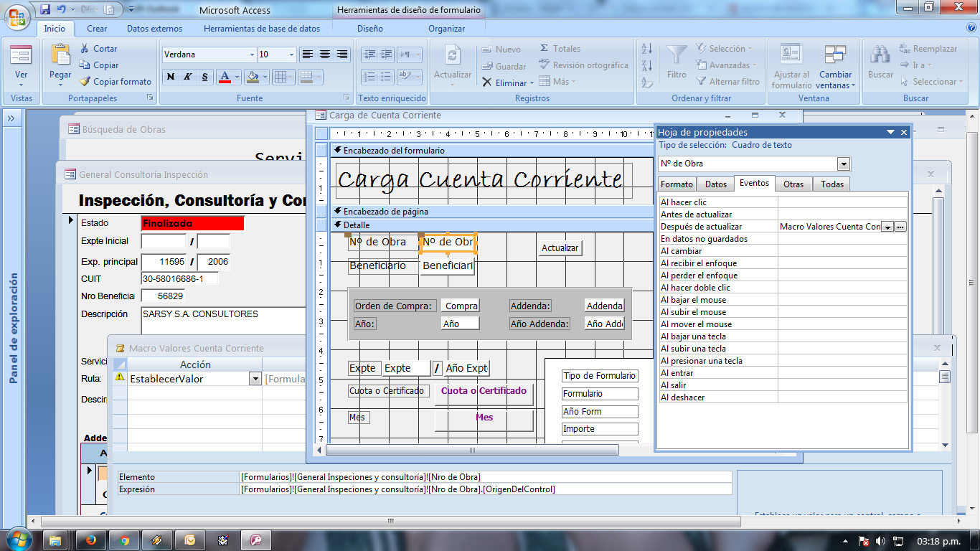Click the Actualizar refresh icon
Screen dimensions: 980x551
tap(453, 56)
